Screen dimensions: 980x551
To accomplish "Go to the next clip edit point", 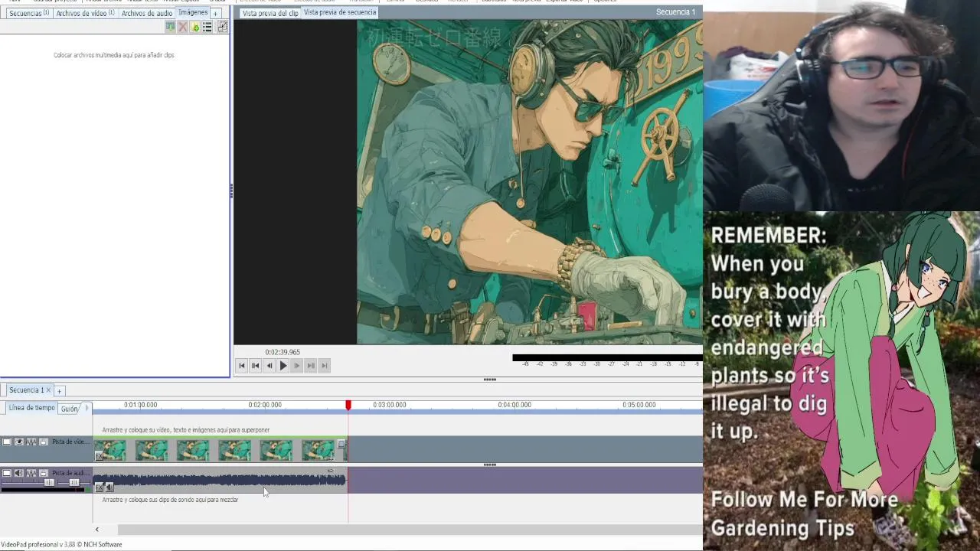I will [x=311, y=366].
